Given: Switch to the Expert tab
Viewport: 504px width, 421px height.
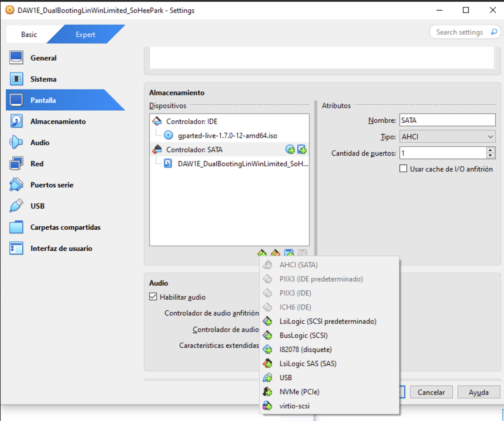Looking at the screenshot, I should [86, 34].
